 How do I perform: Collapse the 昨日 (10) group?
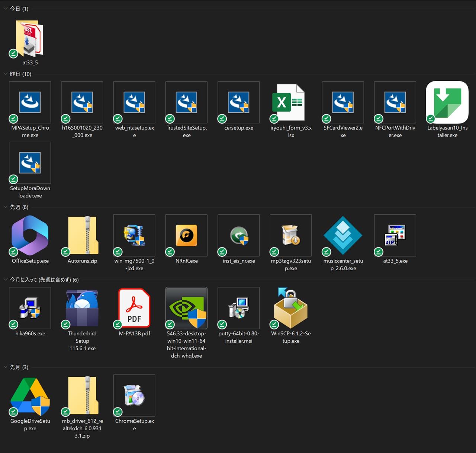(x=6, y=74)
